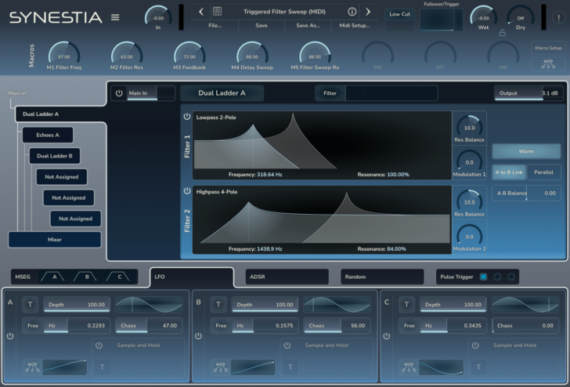The height and width of the screenshot is (387, 570).
Task: Open LFO C Free sync mode selector
Action: [x=409, y=326]
